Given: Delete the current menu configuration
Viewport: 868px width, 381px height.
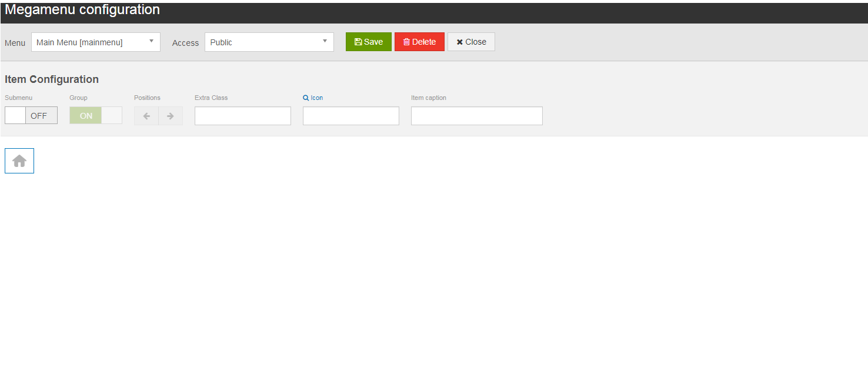Looking at the screenshot, I should pos(419,41).
